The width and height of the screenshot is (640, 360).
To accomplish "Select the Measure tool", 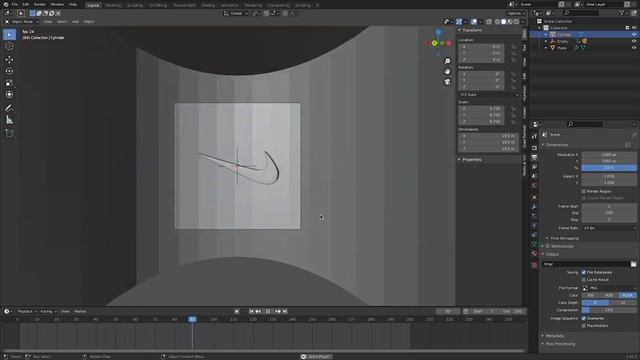I will tap(9, 120).
